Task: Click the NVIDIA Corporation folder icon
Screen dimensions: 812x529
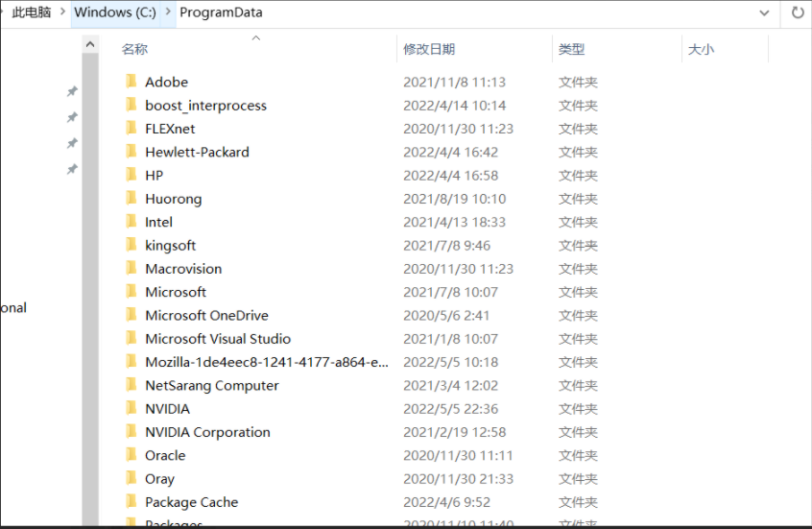Action: coord(131,431)
